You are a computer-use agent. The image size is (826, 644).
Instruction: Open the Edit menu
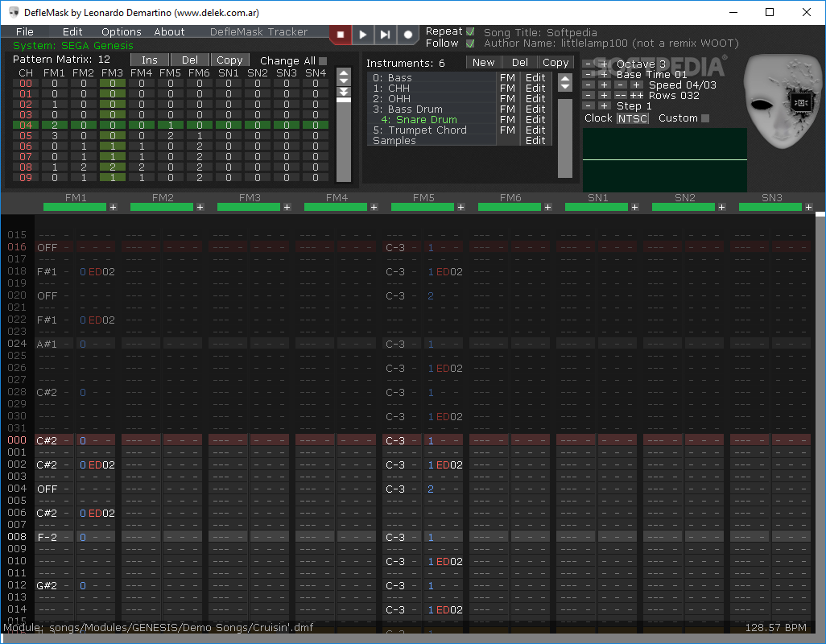pyautogui.click(x=72, y=31)
